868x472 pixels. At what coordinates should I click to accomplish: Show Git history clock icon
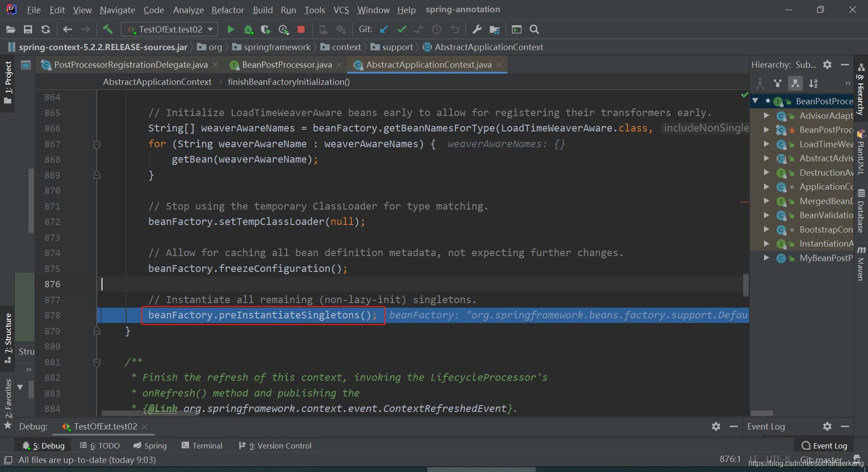click(437, 29)
